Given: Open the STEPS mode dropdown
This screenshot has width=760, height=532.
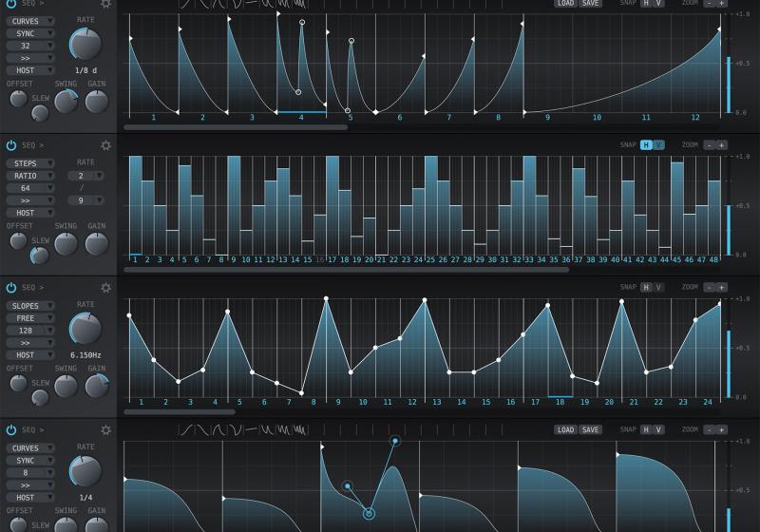Looking at the screenshot, I should [30, 163].
